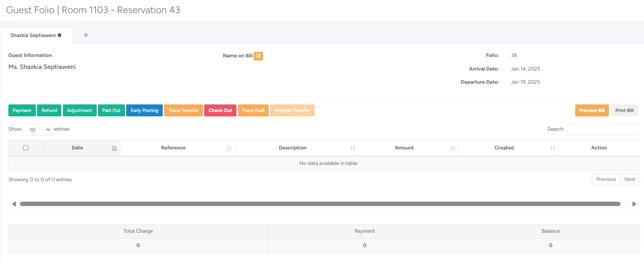This screenshot has height=263, width=644.
Task: Toggle the select-all checkbox in table header
Action: tap(26, 148)
